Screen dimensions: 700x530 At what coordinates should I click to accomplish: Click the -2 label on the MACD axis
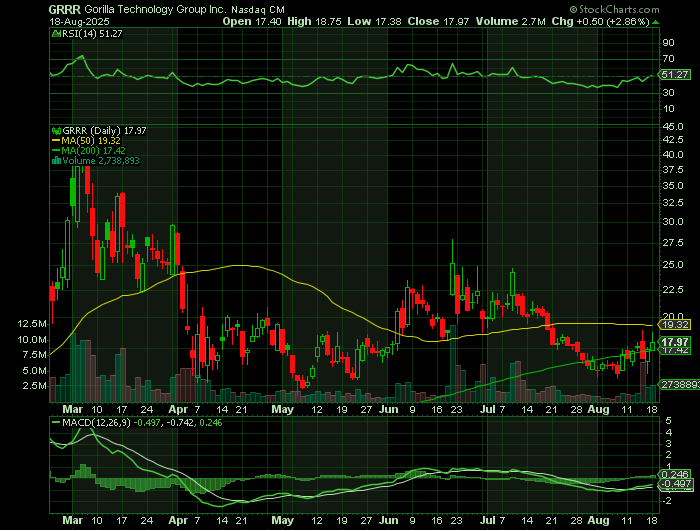(x=667, y=501)
